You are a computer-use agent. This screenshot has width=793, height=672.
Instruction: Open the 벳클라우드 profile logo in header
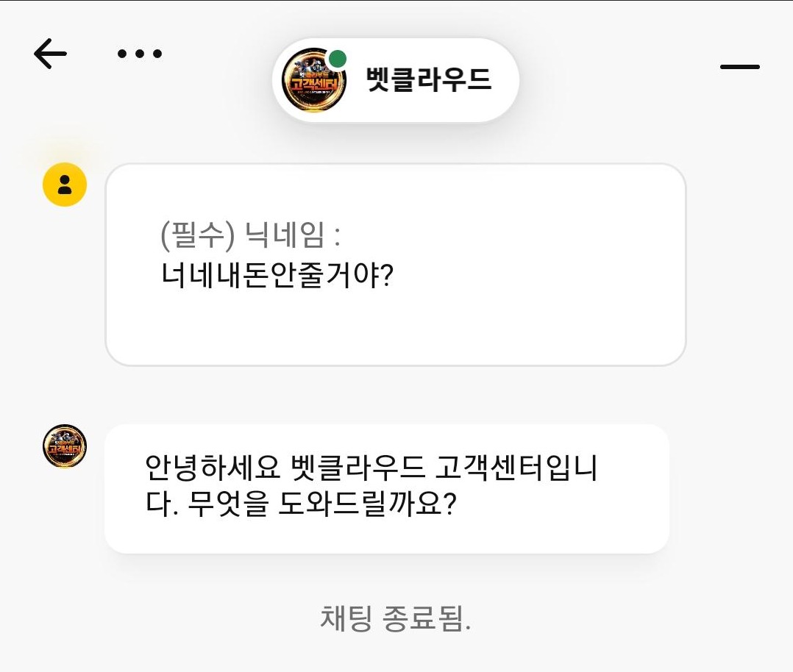tap(313, 80)
